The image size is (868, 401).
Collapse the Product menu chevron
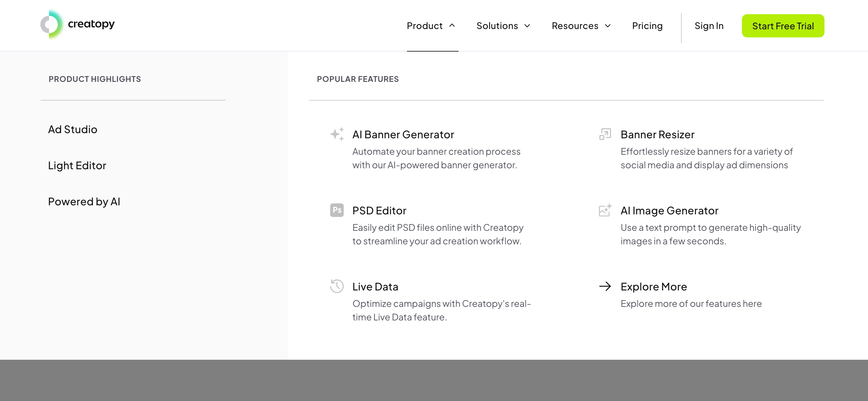452,25
